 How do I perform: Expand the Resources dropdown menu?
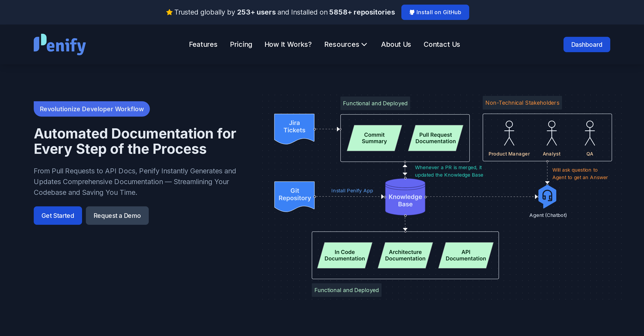(345, 45)
